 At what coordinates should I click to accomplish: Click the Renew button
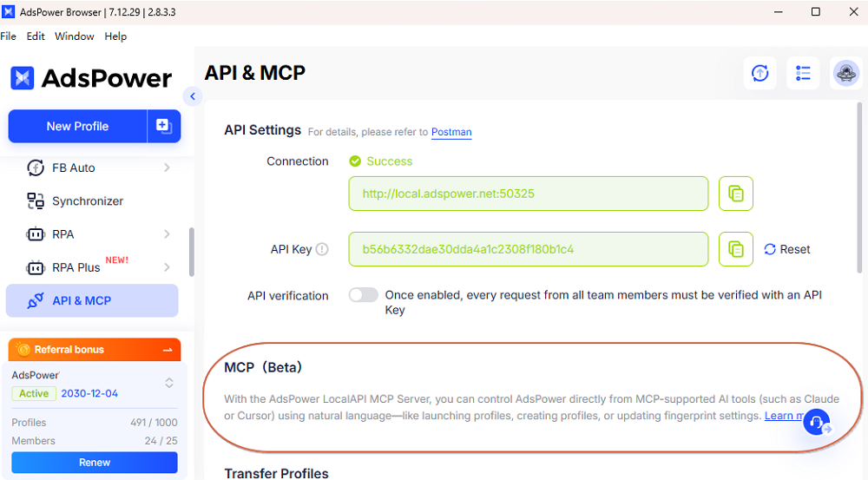[x=95, y=463]
